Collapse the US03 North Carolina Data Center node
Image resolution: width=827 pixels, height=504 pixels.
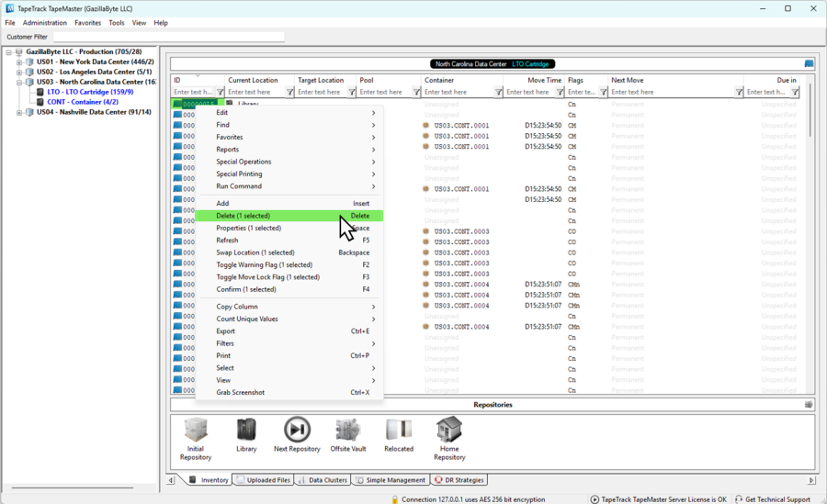[19, 83]
